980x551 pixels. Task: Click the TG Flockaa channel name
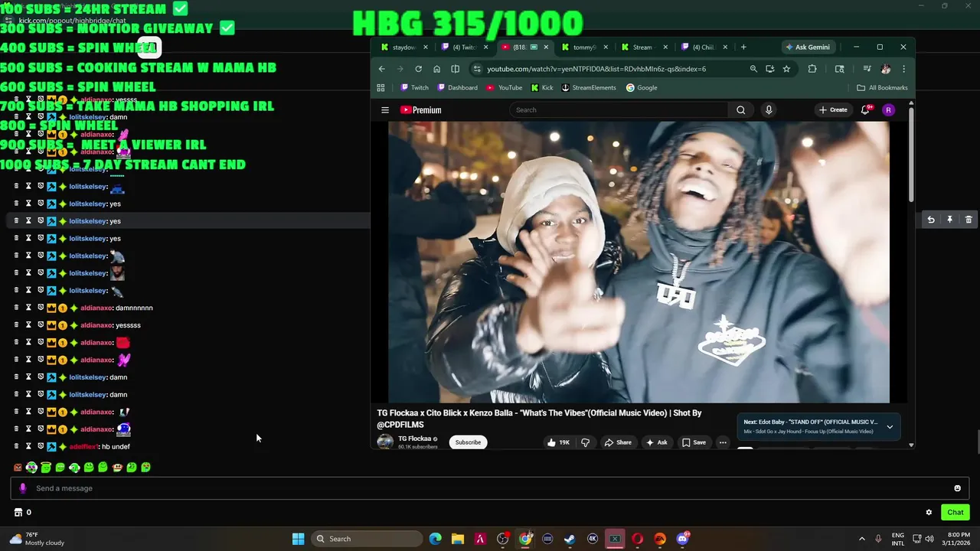[414, 439]
